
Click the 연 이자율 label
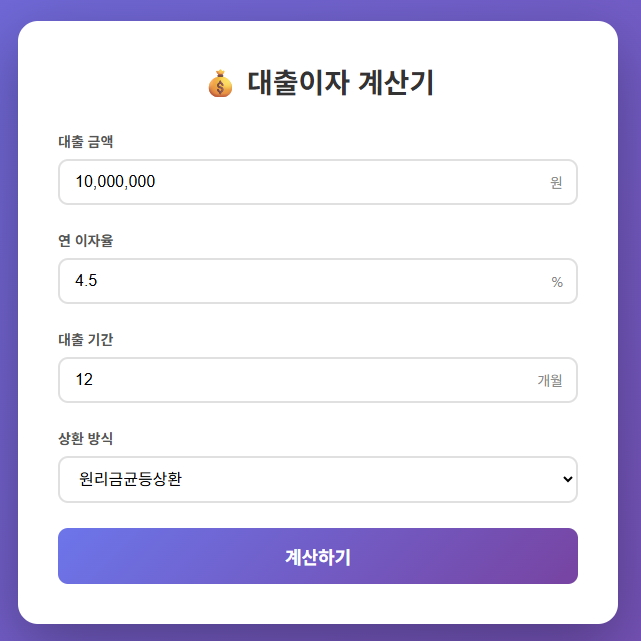pos(86,241)
